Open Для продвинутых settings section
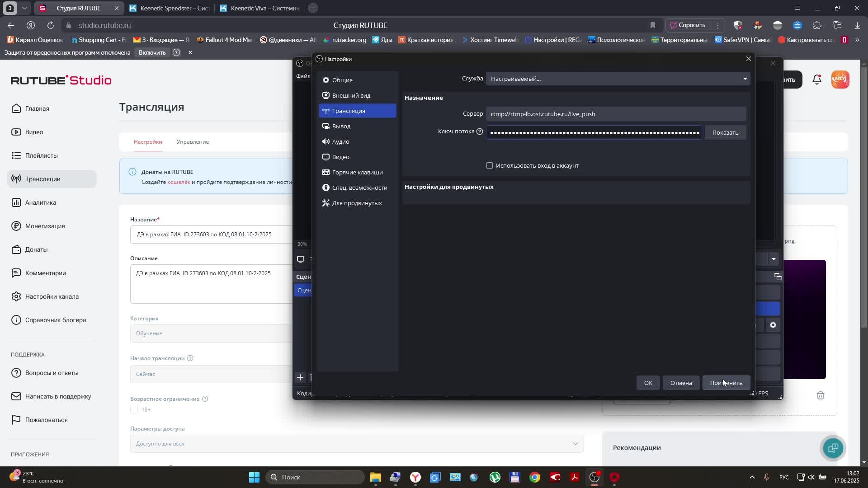Viewport: 868px width, 488px height. click(357, 203)
